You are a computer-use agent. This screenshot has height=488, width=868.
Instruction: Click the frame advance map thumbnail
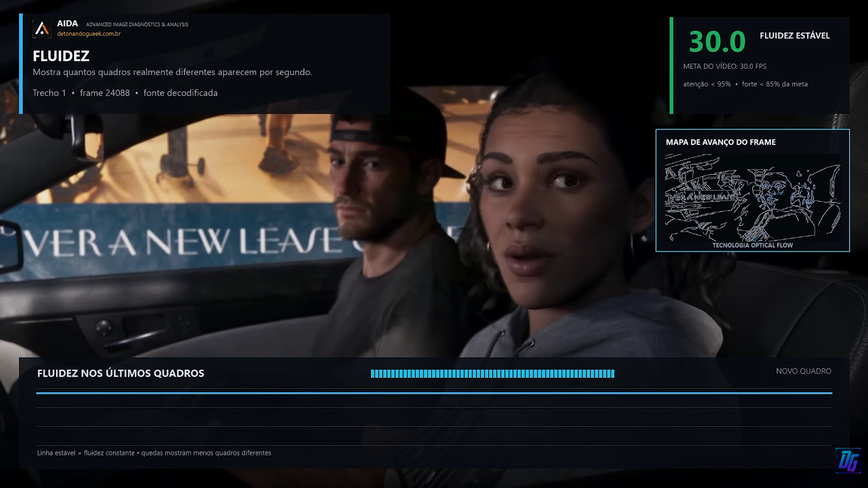[x=752, y=197]
